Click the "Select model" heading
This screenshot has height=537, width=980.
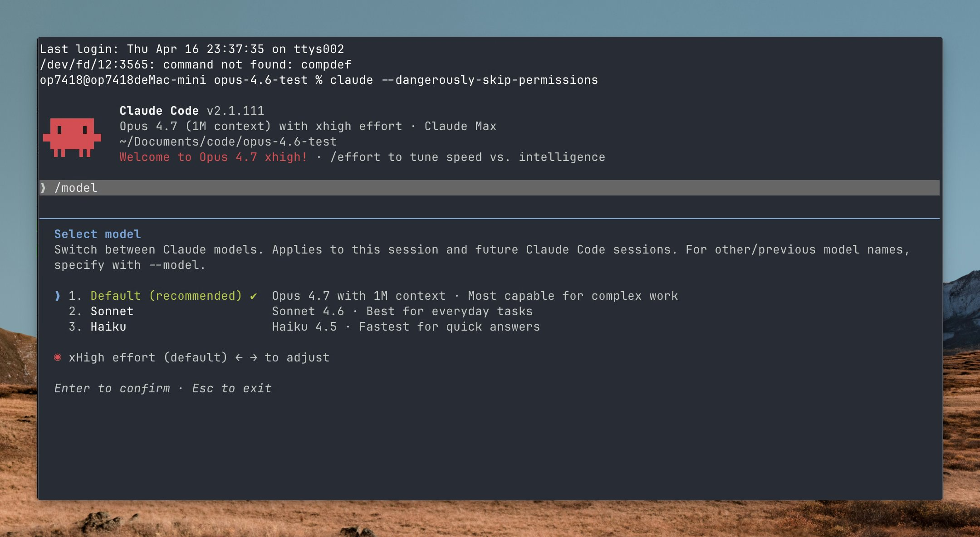(98, 234)
